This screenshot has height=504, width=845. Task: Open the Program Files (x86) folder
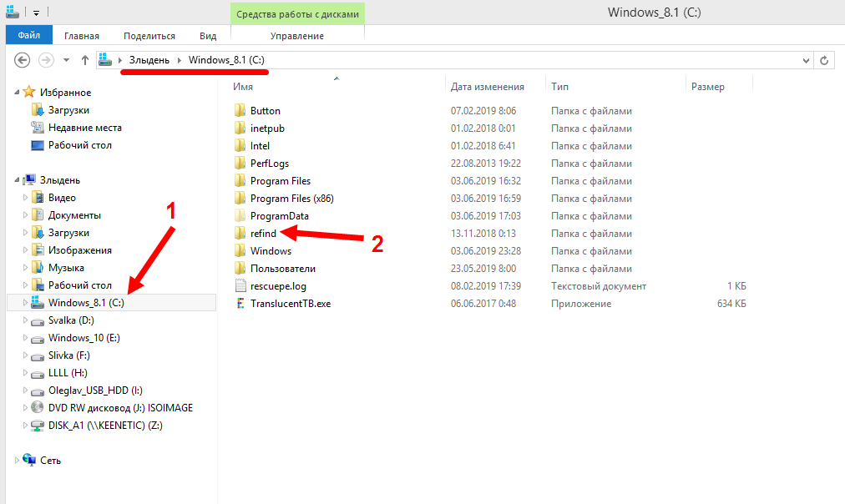291,198
